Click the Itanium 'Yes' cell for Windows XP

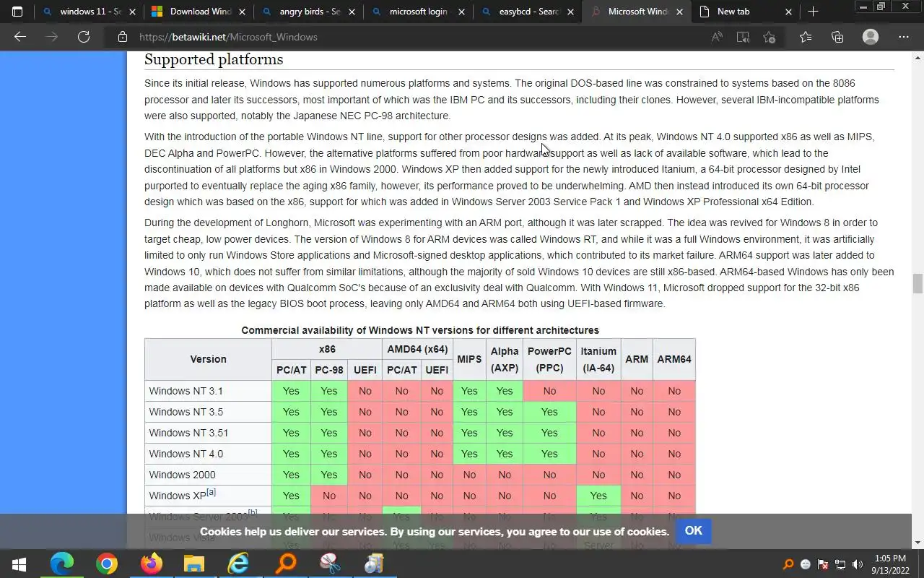tap(598, 496)
